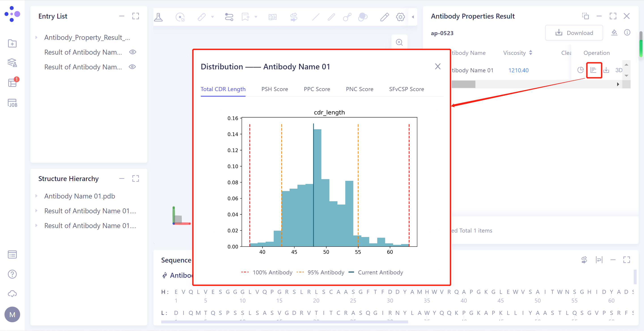Click the pencil edit tool icon
Screen dimensions: 644x331
point(385,17)
